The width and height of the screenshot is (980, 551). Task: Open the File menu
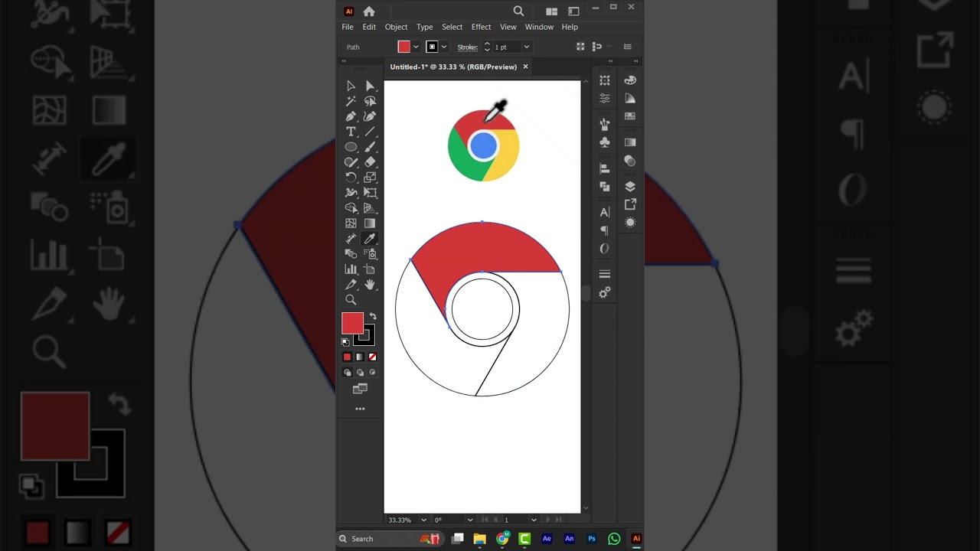(x=348, y=27)
